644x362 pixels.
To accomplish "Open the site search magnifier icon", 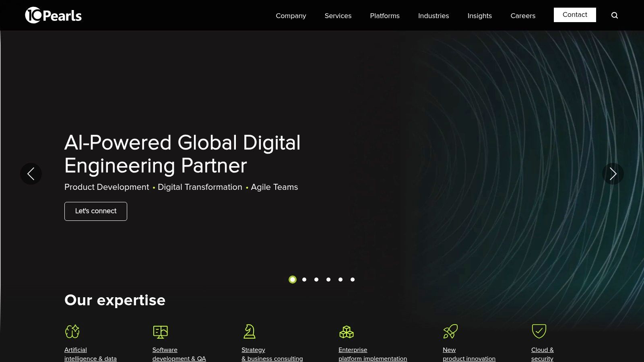I will [x=614, y=15].
